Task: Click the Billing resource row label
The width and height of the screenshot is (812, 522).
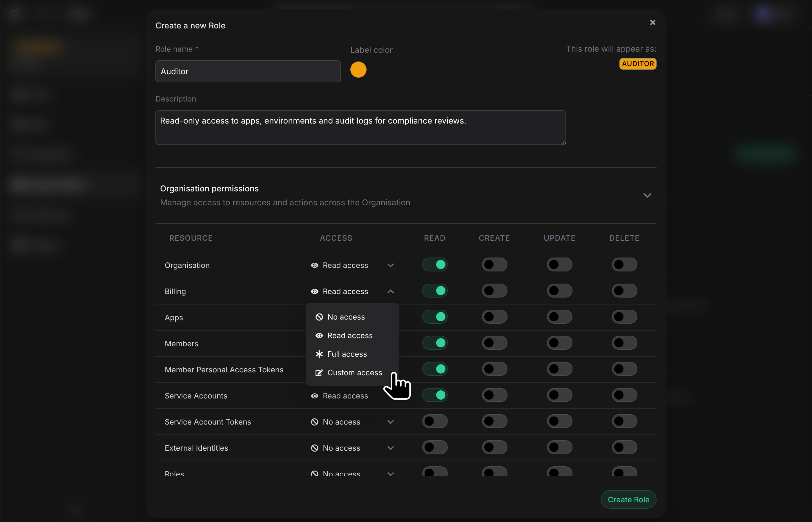Action: tap(175, 291)
